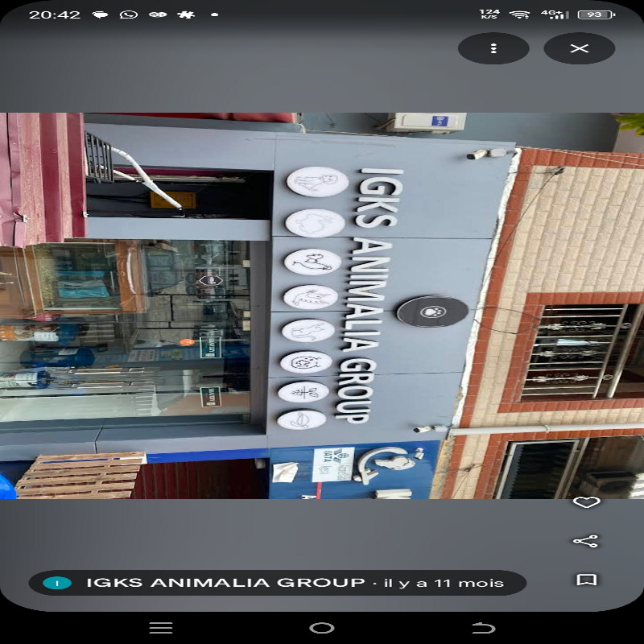
Task: Tap the storefront photo of IGKS ANIMALIA GROUP
Action: 322,306
